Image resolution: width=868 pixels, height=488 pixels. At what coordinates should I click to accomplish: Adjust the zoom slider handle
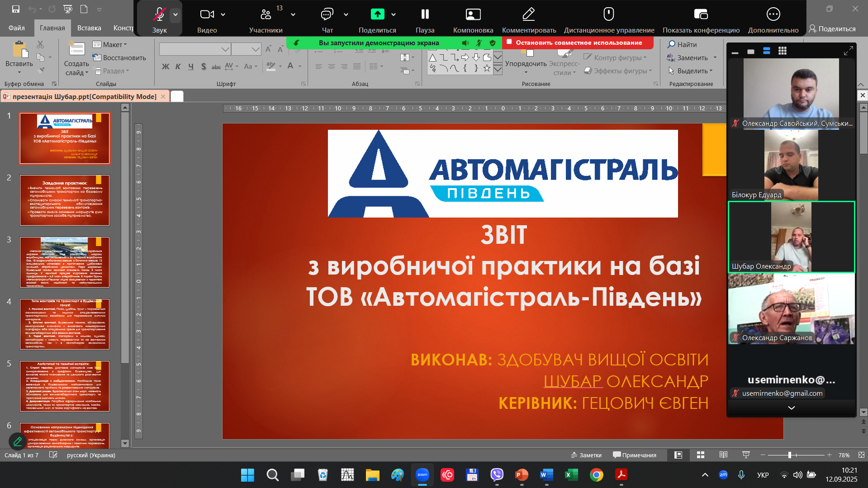coord(790,455)
